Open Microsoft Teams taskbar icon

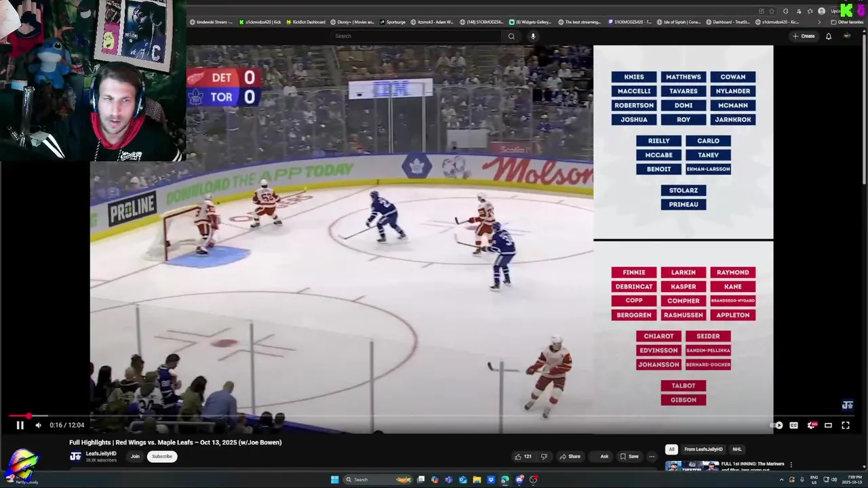coord(449,479)
